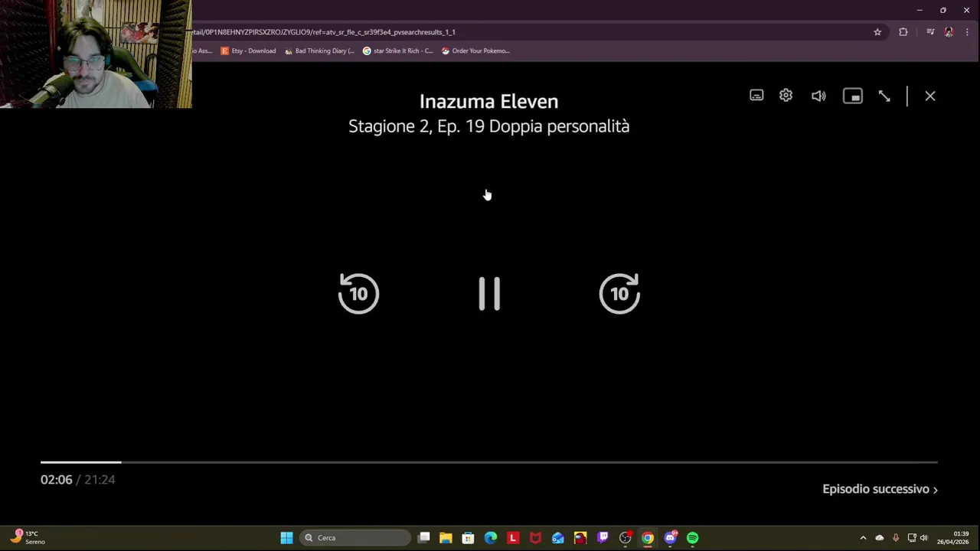Toggle fullscreen with the arrows icon
The height and width of the screenshot is (551, 980).
coord(884,96)
